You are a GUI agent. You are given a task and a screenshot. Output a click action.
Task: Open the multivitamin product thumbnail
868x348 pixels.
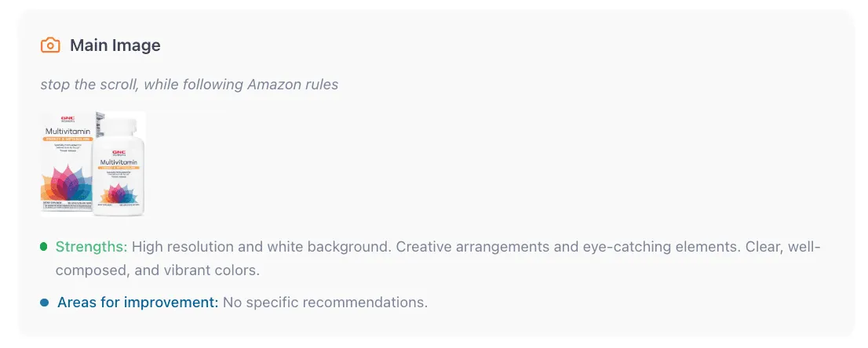point(93,164)
